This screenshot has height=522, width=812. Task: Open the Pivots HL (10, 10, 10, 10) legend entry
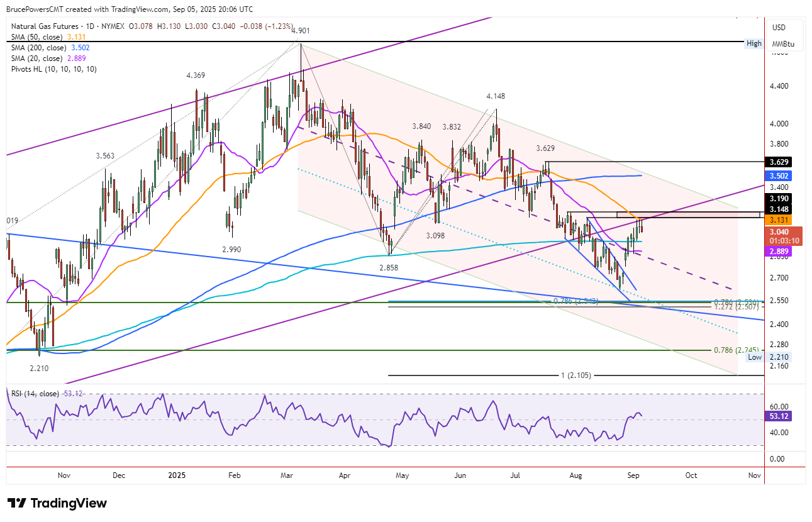53,69
